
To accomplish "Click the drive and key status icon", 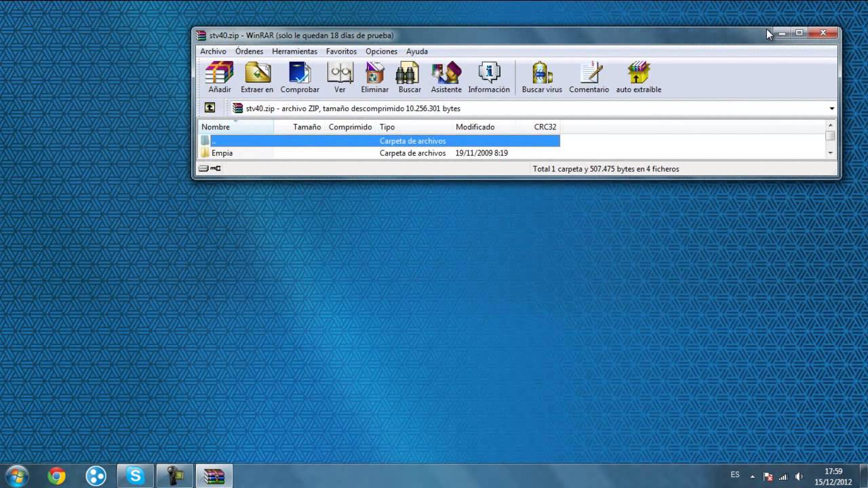I will [210, 169].
